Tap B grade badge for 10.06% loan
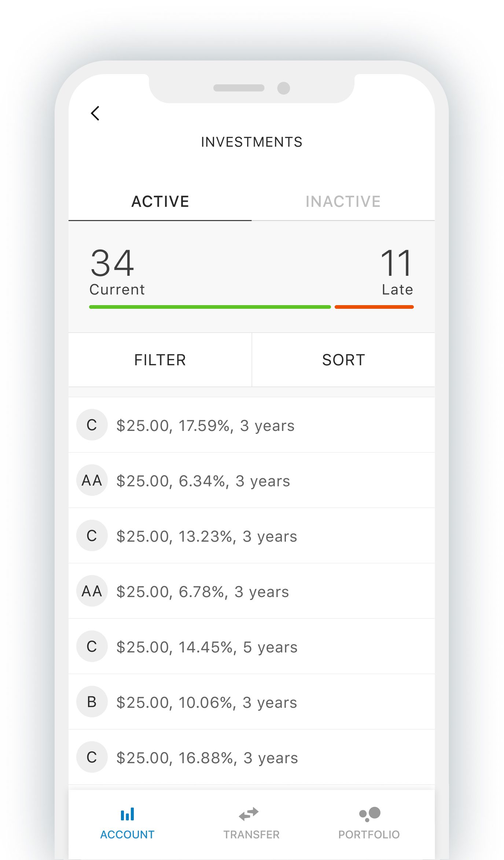This screenshot has height=860, width=504. (x=92, y=702)
